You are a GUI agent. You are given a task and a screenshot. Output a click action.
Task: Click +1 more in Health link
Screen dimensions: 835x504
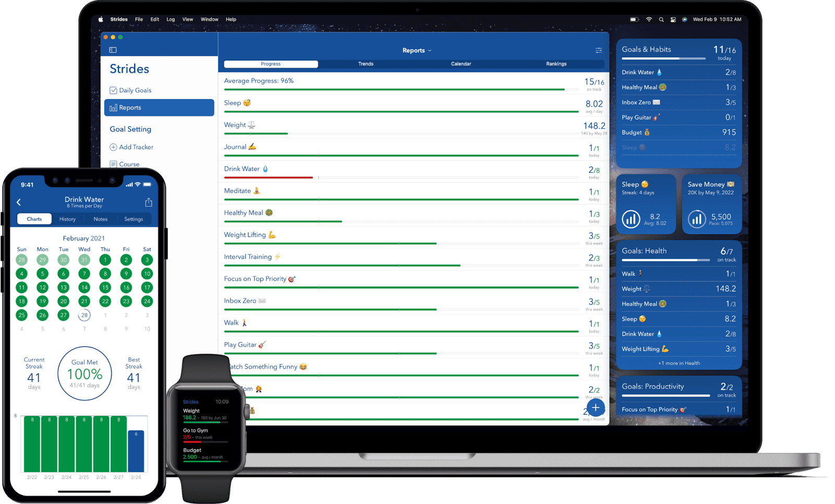[x=679, y=363]
